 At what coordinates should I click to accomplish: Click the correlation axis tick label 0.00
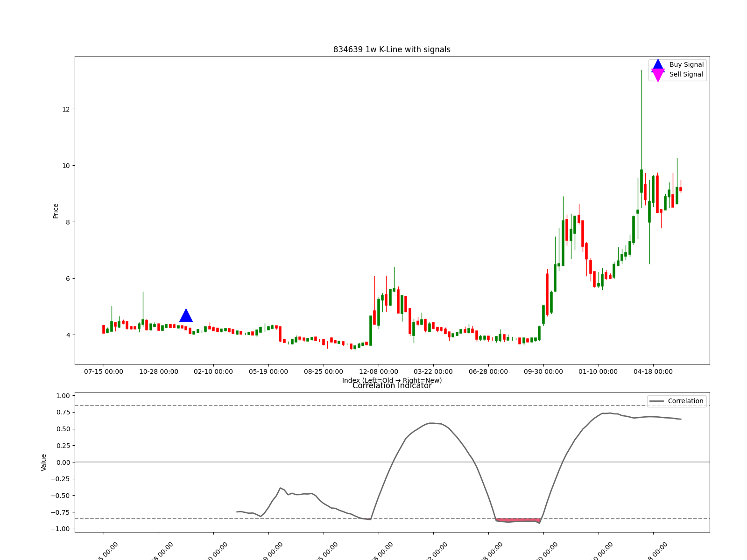pos(63,462)
